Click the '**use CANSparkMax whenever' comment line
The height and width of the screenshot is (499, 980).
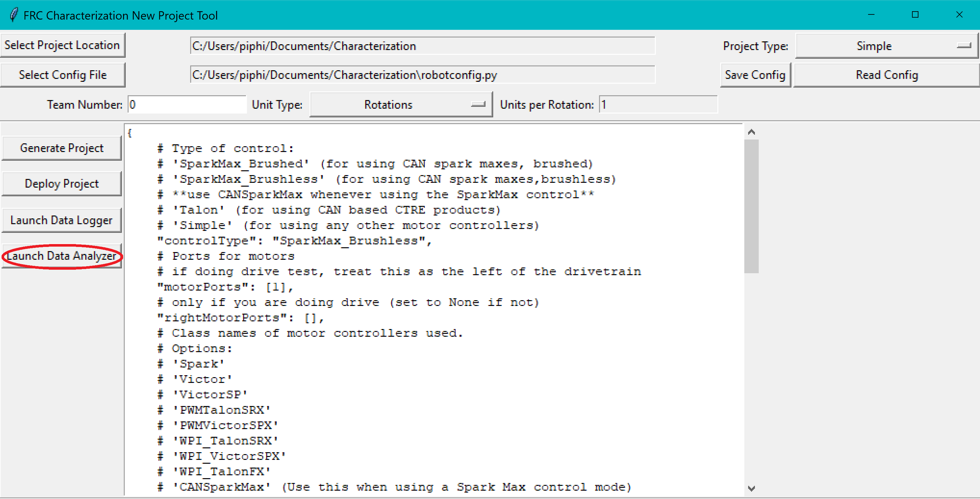click(376, 195)
